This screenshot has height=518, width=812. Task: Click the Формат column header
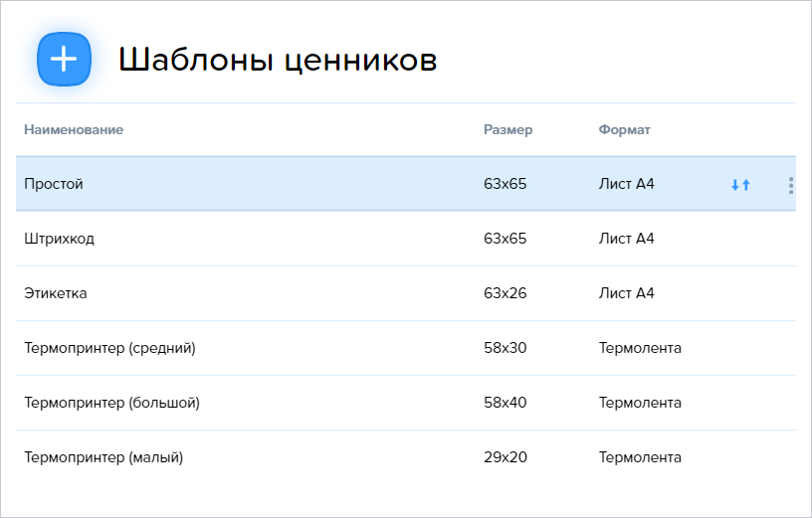pyautogui.click(x=625, y=129)
